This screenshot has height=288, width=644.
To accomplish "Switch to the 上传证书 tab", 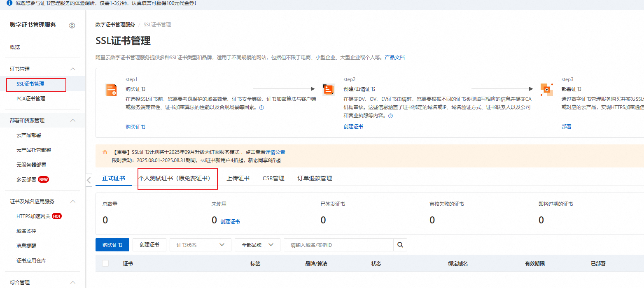I will coord(238,178).
